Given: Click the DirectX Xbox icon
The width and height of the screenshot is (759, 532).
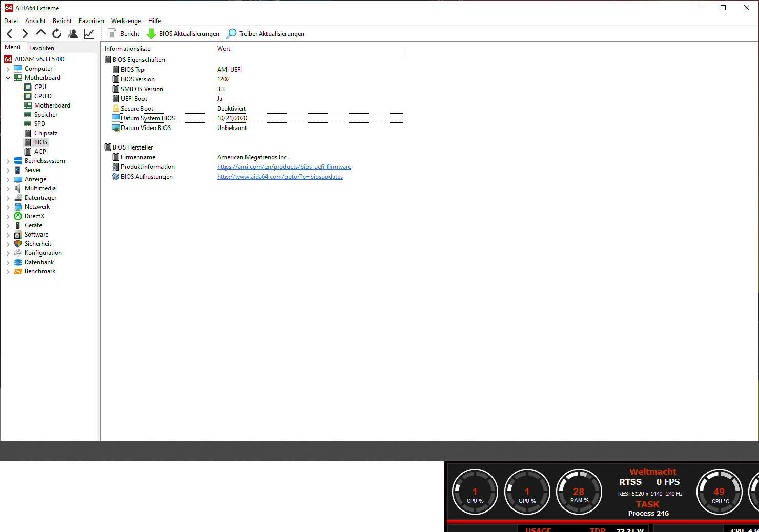Looking at the screenshot, I should point(18,216).
